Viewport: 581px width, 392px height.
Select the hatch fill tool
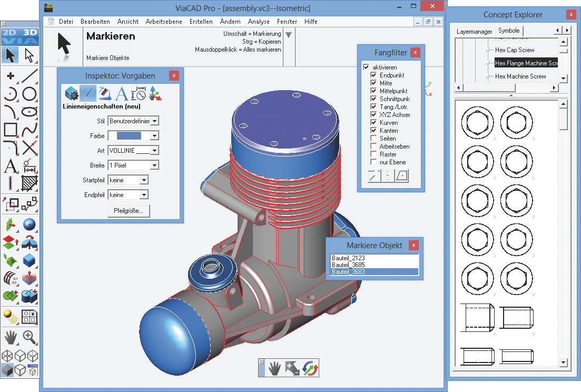click(x=29, y=183)
